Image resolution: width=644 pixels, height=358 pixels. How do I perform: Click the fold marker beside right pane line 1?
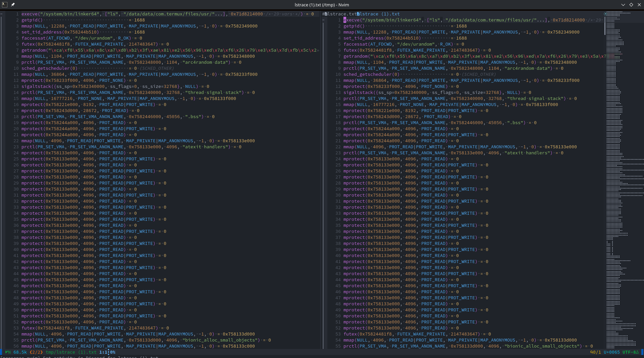(x=324, y=20)
